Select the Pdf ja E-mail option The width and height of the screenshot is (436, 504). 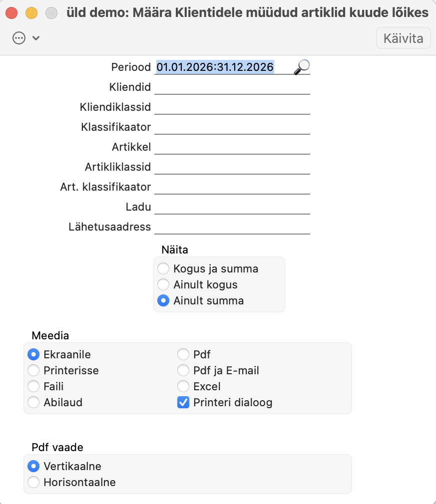(184, 371)
